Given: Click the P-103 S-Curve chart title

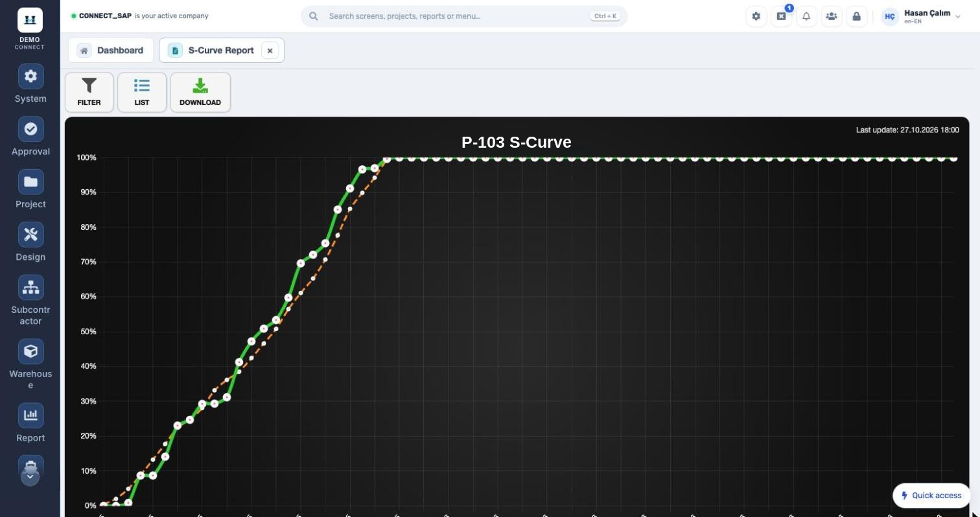Looking at the screenshot, I should coord(517,143).
